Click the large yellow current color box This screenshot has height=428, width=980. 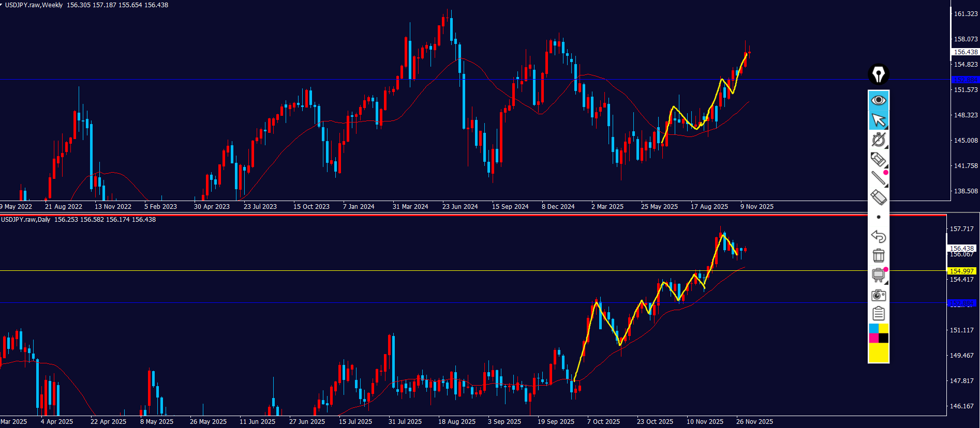coord(878,353)
